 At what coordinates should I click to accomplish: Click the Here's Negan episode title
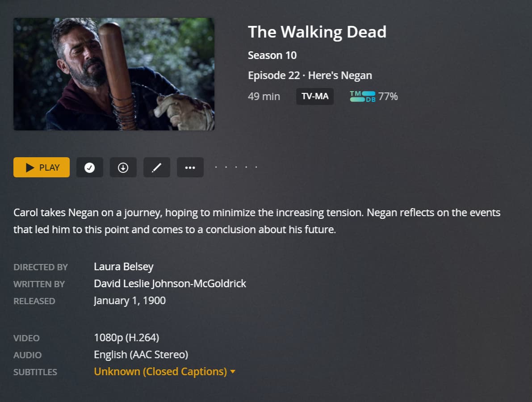340,75
